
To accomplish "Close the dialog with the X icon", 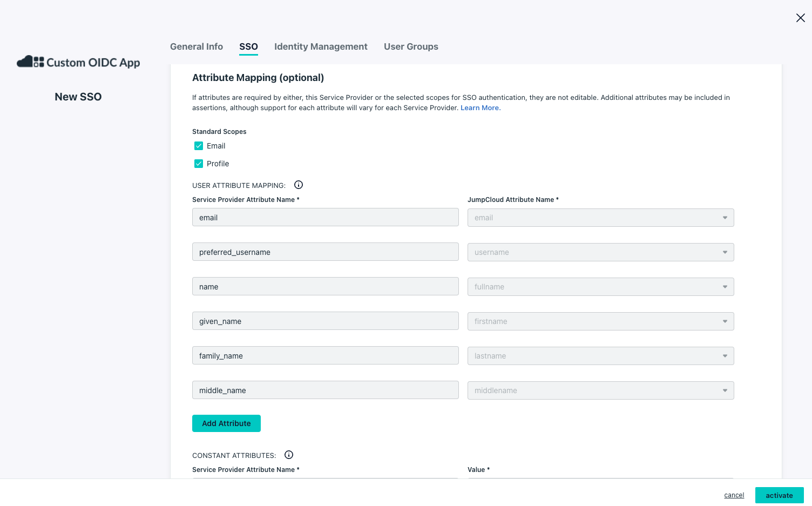I will click(x=800, y=18).
